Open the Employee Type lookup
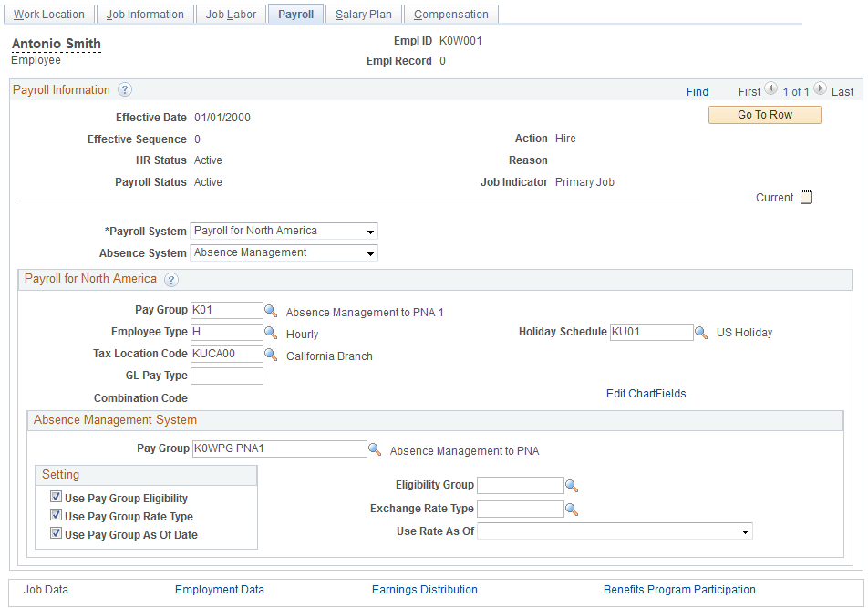The width and height of the screenshot is (868, 608). tap(271, 332)
